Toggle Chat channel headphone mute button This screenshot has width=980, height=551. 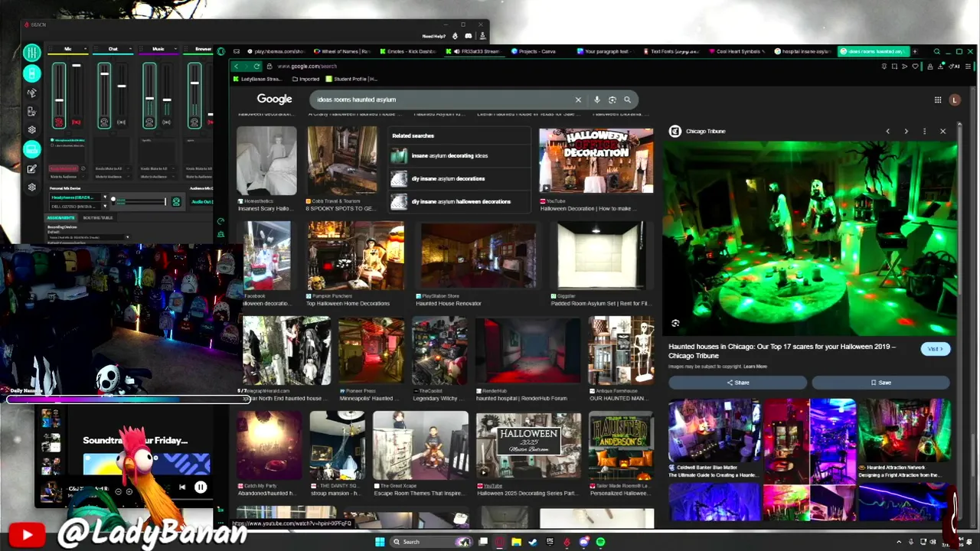pos(104,122)
